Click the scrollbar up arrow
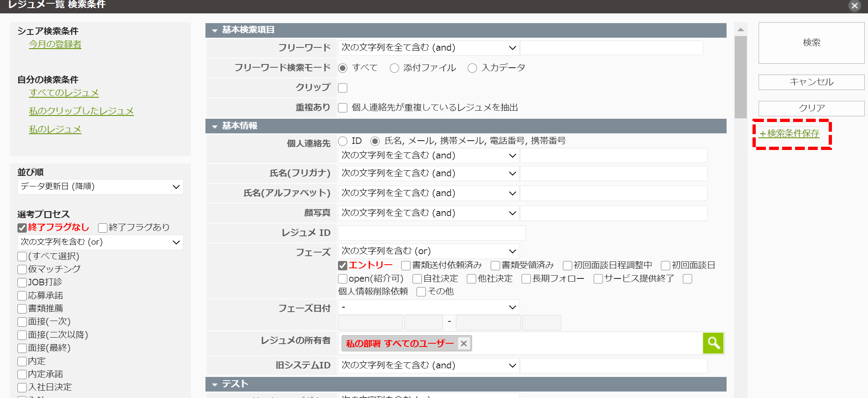Viewport: 868px width, 398px height. click(x=741, y=30)
